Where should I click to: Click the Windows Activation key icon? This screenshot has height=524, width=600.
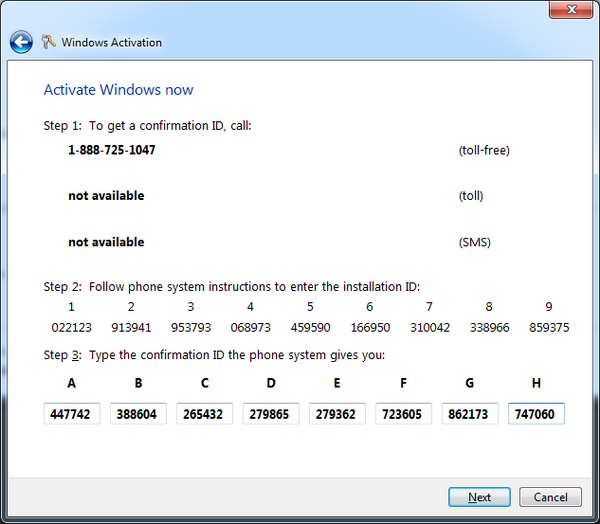tap(49, 42)
